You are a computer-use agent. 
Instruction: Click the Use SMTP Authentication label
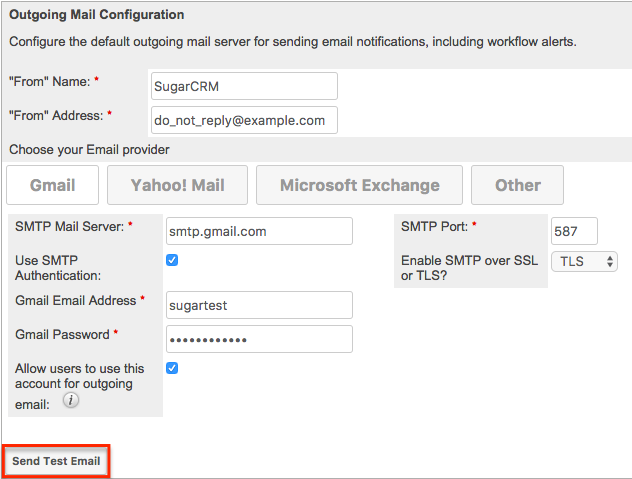(x=58, y=268)
